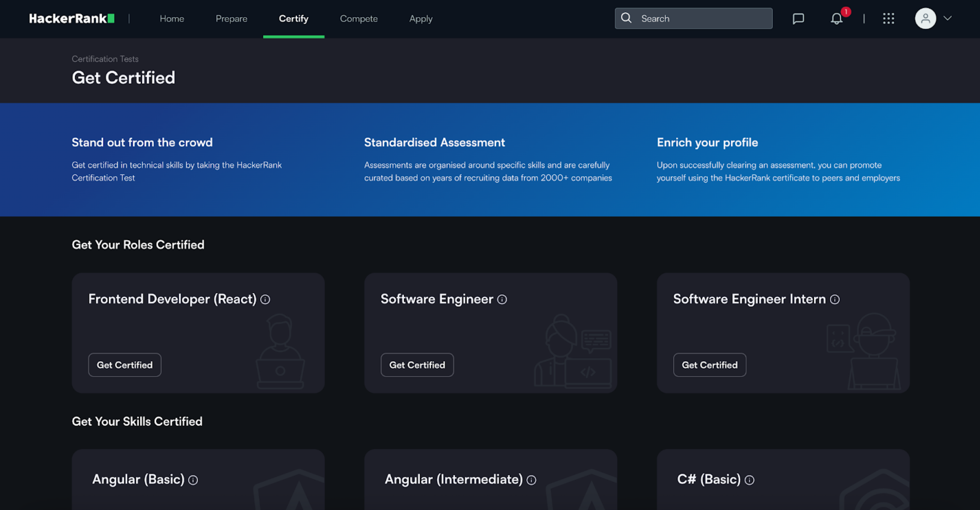980x510 pixels.
Task: Click the Get Your Roles Certified heading
Action: [138, 245]
